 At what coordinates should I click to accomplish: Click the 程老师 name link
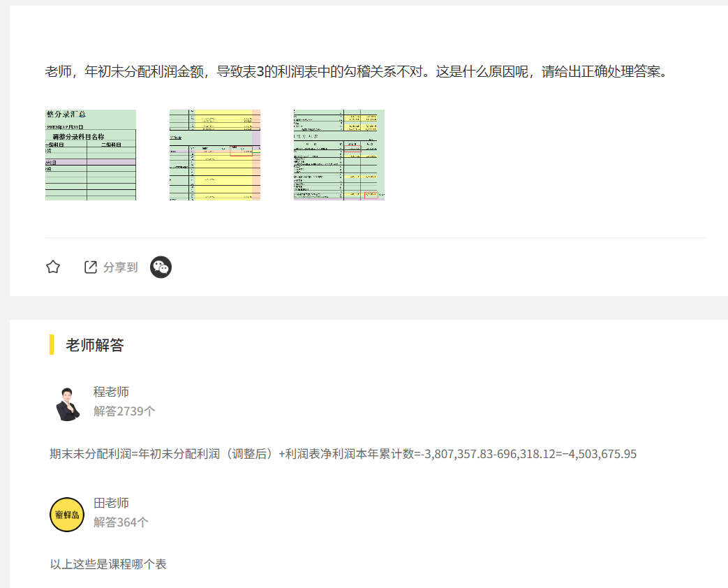point(111,392)
